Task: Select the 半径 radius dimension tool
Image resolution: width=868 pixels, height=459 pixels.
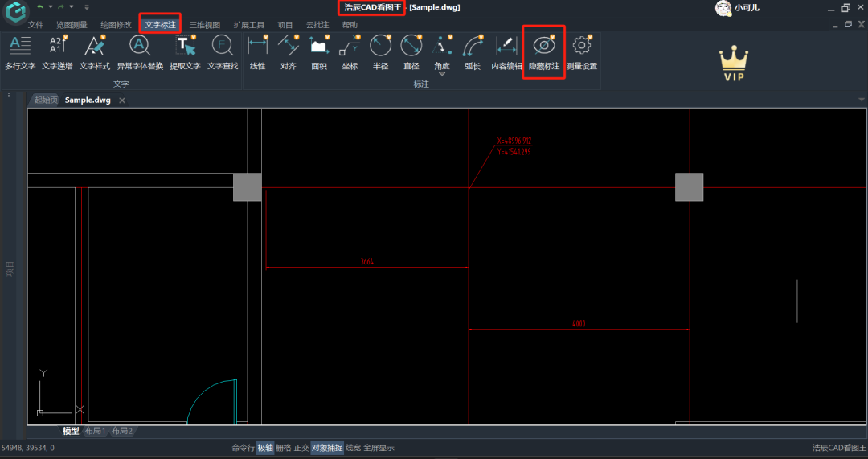Action: click(x=380, y=52)
